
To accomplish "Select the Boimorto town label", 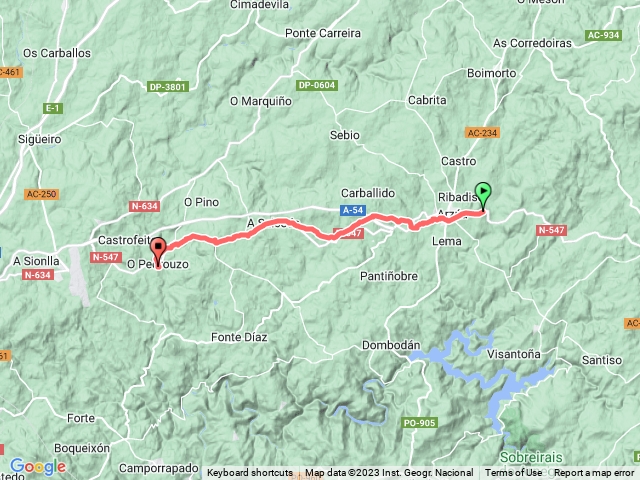I will click(491, 73).
